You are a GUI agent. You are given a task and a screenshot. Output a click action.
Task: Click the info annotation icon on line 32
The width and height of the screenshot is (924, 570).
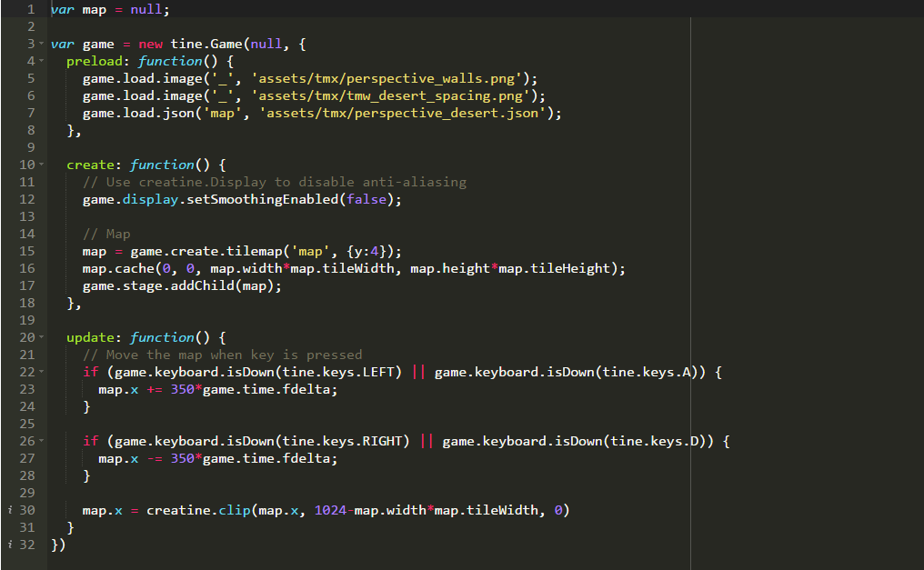pyautogui.click(x=9, y=545)
